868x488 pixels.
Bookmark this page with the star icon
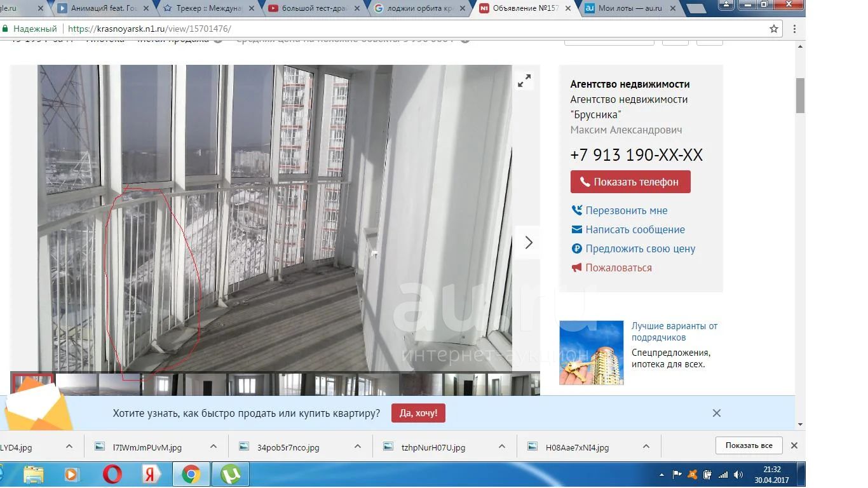(774, 29)
